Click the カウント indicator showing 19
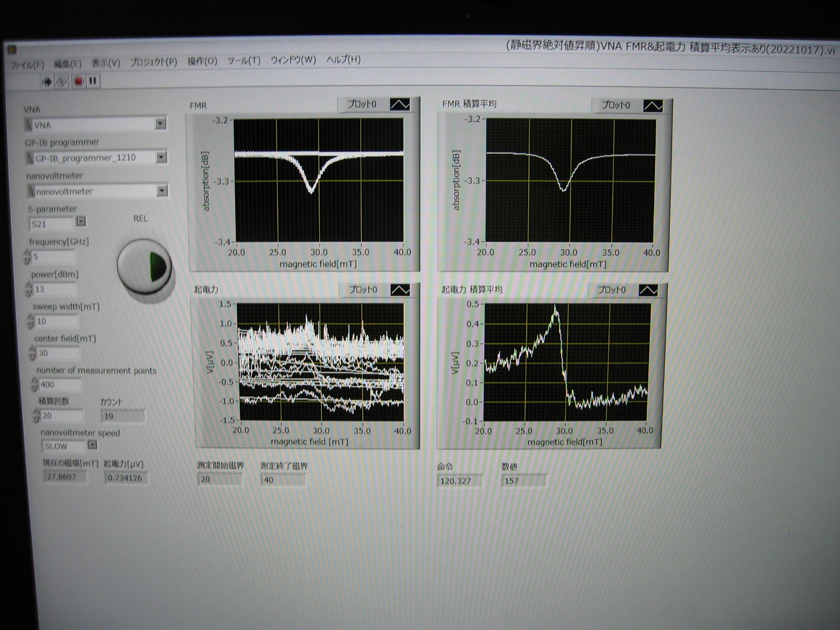Image resolution: width=840 pixels, height=630 pixels. [x=123, y=416]
